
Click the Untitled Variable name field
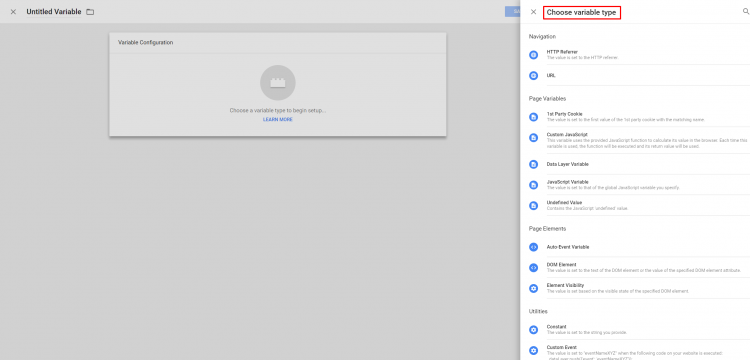[x=54, y=12]
